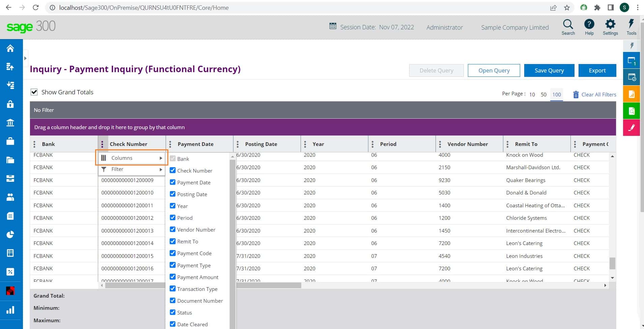The image size is (644, 329).
Task: Click the Tools lightning icon
Action: pyautogui.click(x=631, y=24)
